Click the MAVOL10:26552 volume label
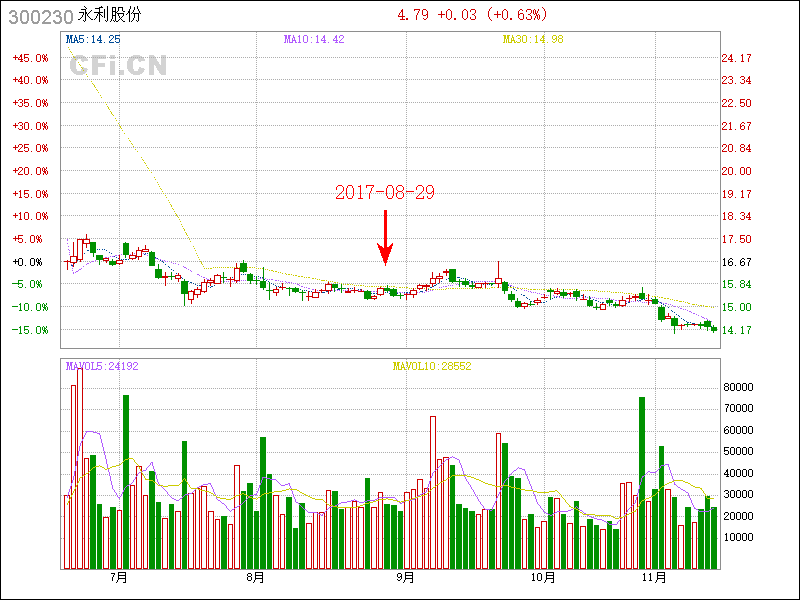This screenshot has height=600, width=800. click(x=431, y=366)
